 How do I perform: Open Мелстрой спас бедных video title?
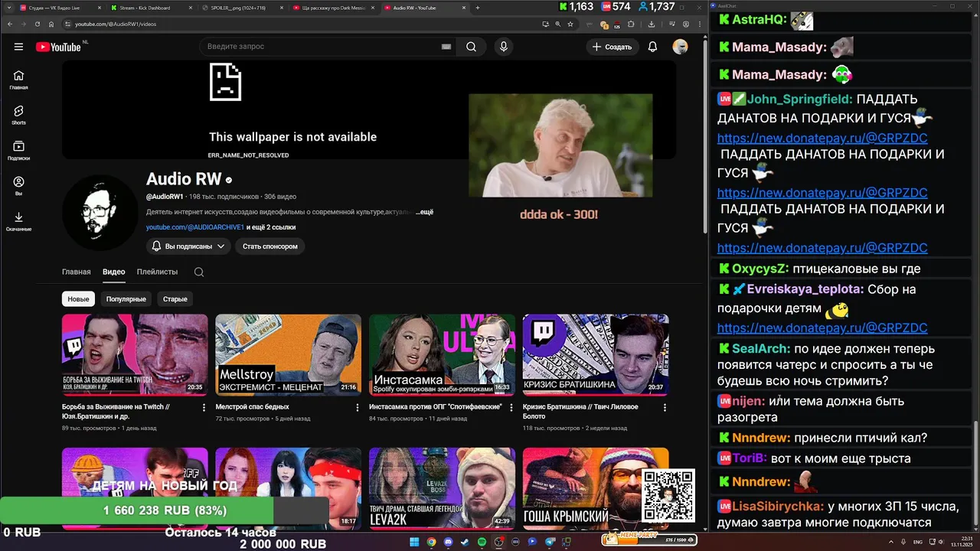[x=253, y=407]
